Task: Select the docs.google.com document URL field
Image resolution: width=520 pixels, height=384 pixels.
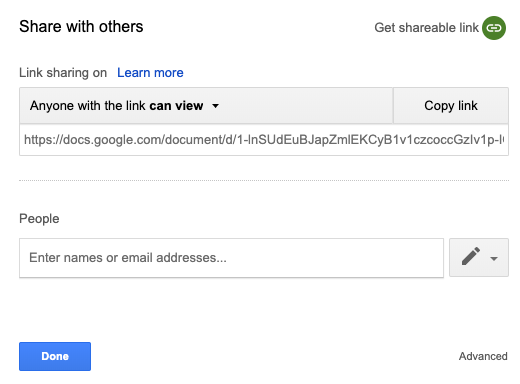Action: click(264, 140)
